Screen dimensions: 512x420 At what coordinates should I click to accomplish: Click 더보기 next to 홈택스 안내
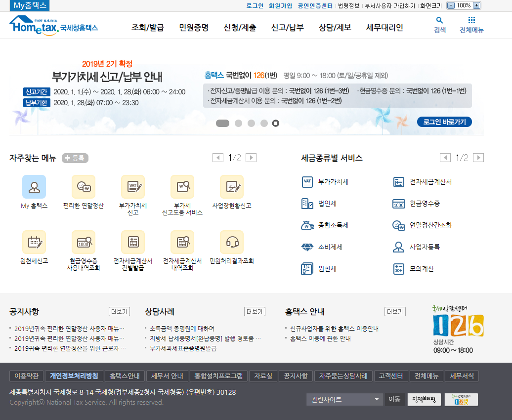(395, 312)
